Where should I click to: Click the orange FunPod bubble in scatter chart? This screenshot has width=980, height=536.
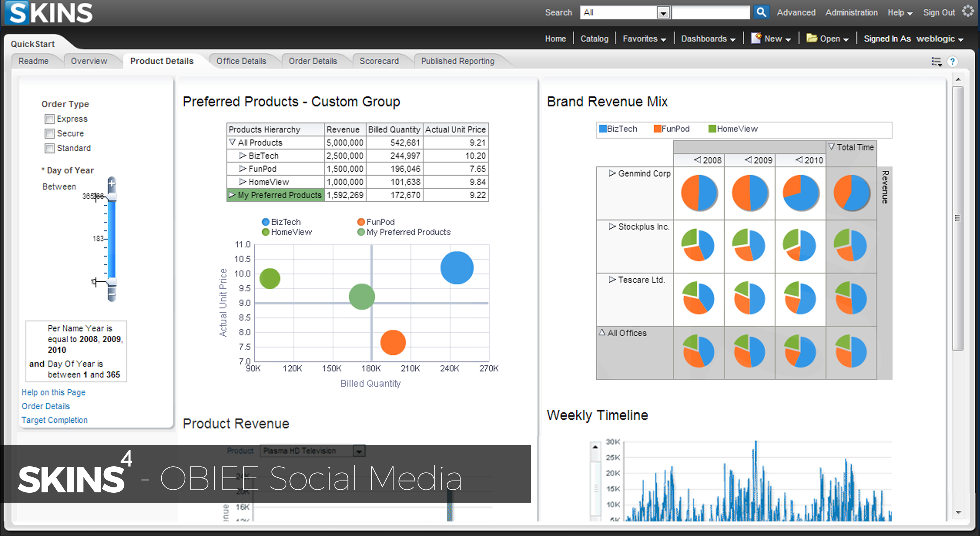click(393, 342)
